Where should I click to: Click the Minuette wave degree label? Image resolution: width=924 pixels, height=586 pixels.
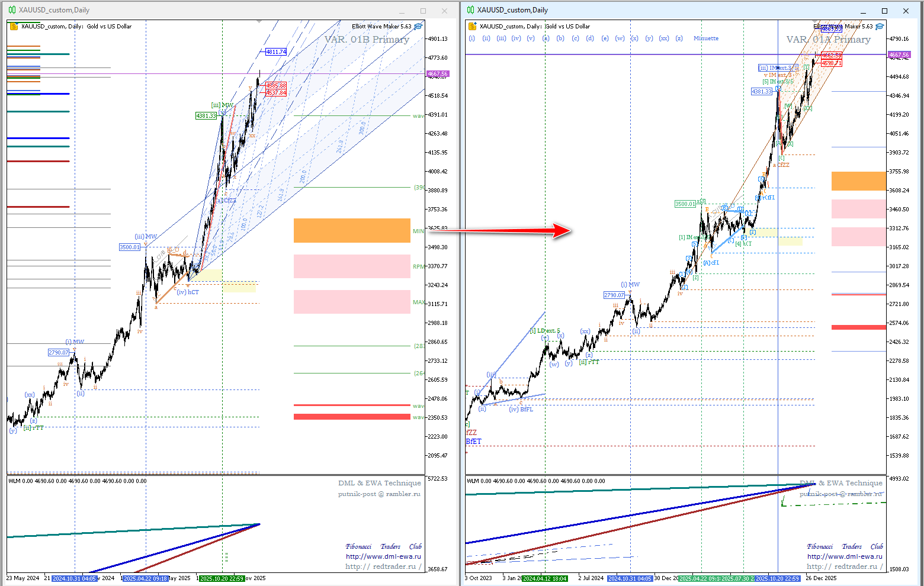point(705,38)
